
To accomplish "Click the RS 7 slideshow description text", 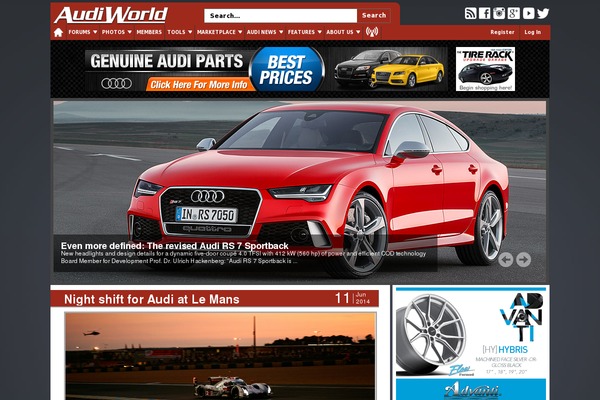I will click(x=243, y=257).
